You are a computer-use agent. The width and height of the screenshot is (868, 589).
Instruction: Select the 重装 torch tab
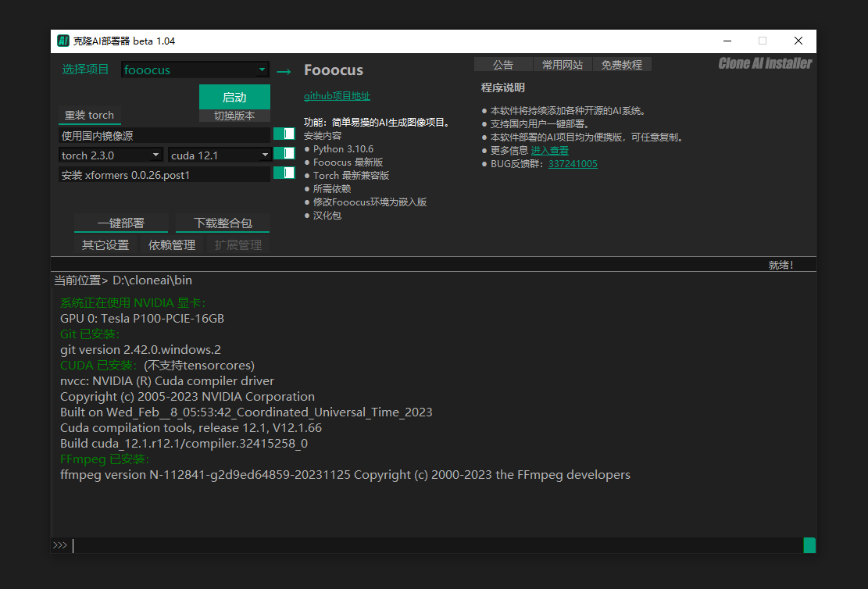coord(90,115)
